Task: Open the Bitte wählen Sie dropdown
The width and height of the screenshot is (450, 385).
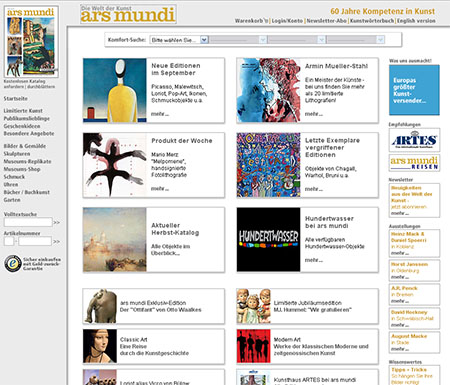Action: pyautogui.click(x=179, y=40)
